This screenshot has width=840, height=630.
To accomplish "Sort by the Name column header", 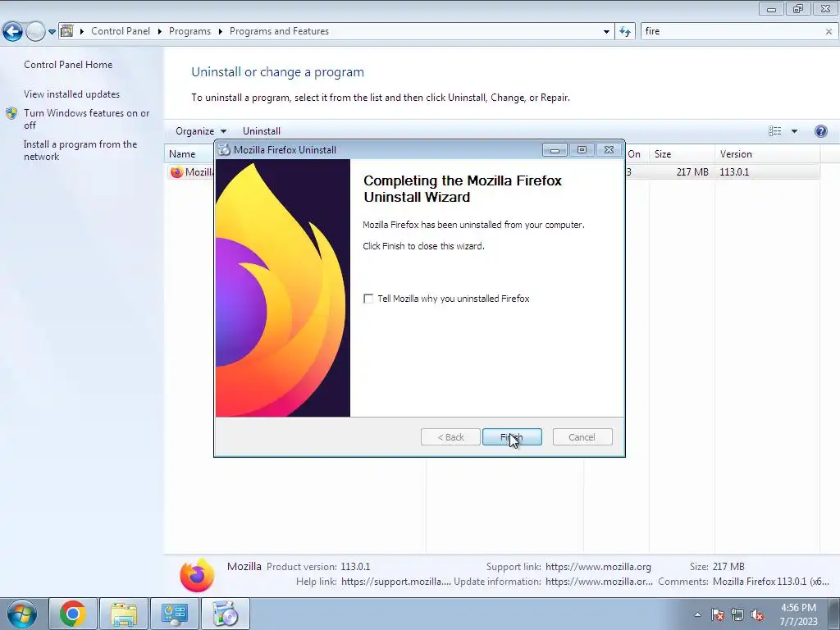I will coord(182,154).
